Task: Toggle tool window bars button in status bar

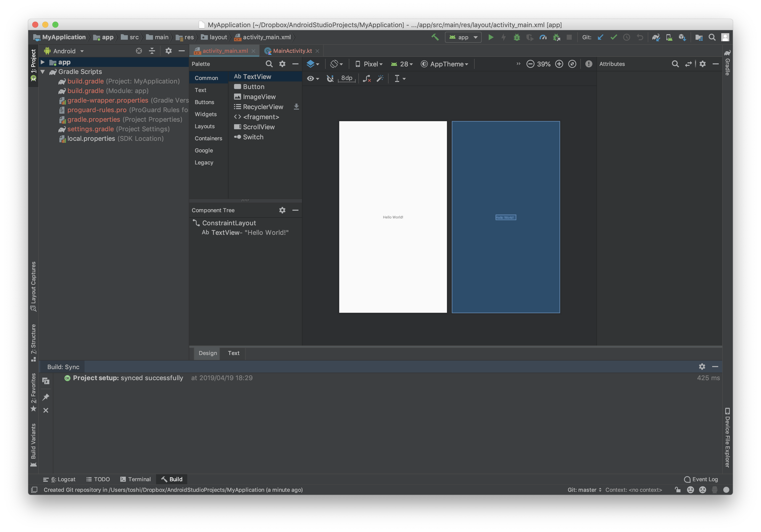Action: (34, 490)
